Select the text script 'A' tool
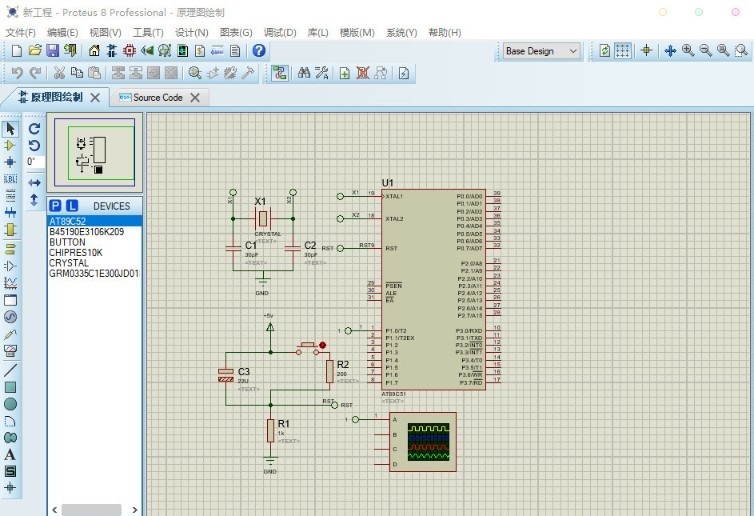754x516 pixels. pos(10,455)
